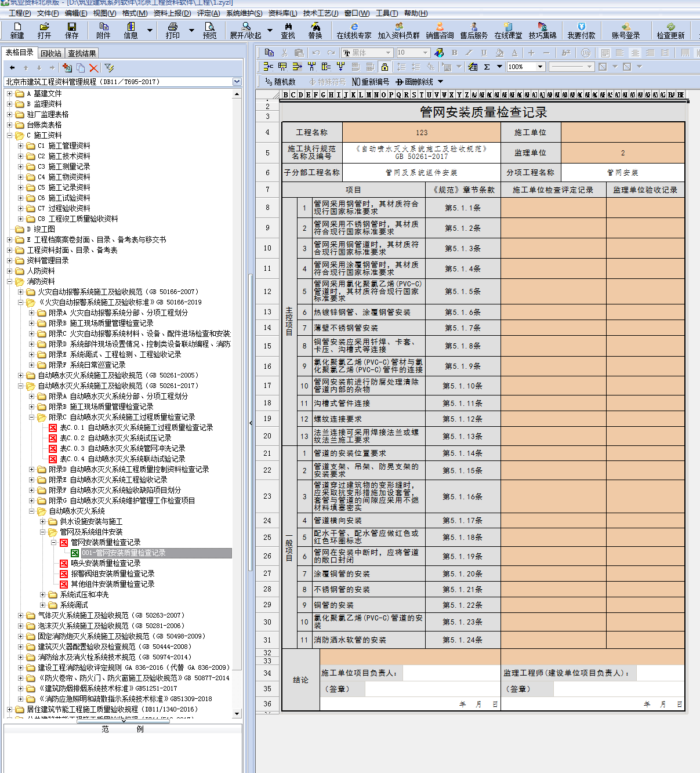Collapse the C 施工资料 tree node
The height and width of the screenshot is (773, 700).
(9, 135)
